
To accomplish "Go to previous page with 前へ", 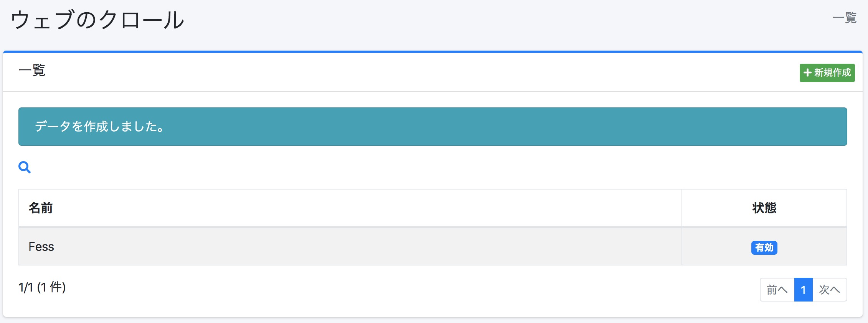I will coord(777,290).
